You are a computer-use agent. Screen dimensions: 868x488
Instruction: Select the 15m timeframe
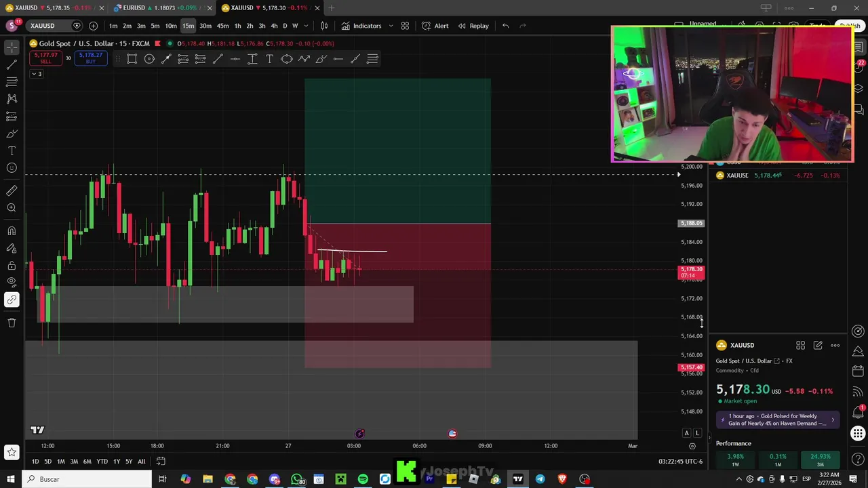(188, 26)
